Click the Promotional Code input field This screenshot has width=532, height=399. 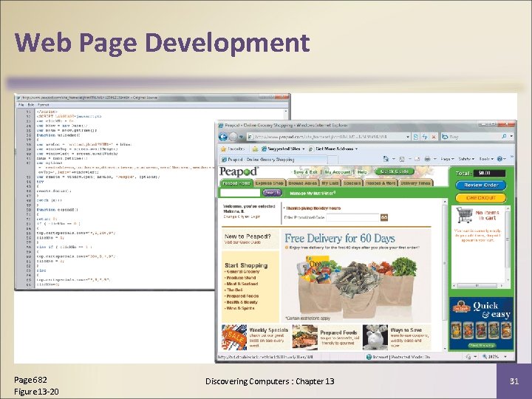pyautogui.click(x=352, y=217)
